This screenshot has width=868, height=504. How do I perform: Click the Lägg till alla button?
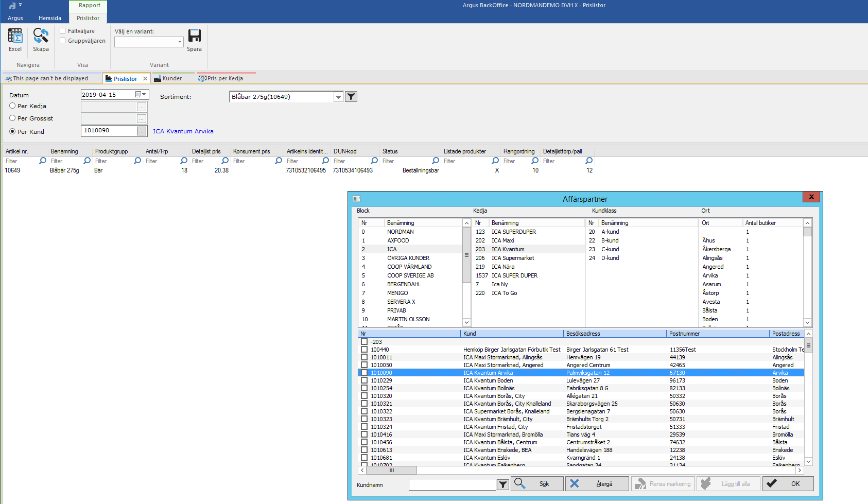pos(728,484)
